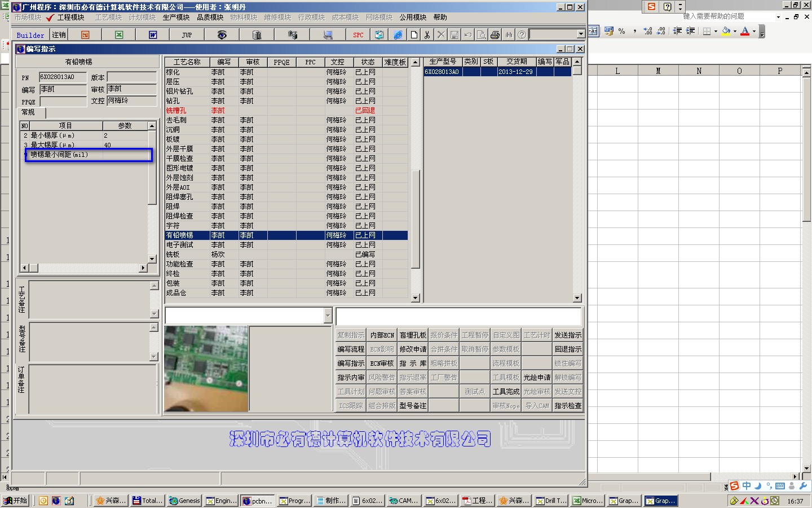Click the 型号备注 button
Viewport: 812px width, 508px height.
click(413, 406)
